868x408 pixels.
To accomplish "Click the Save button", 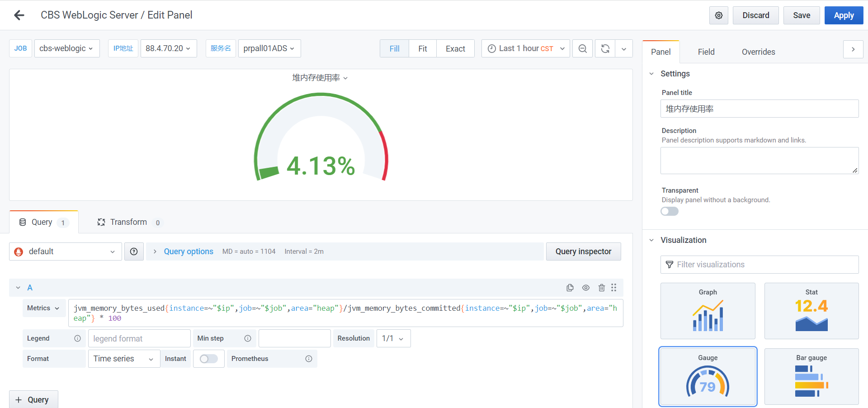I will (x=802, y=15).
